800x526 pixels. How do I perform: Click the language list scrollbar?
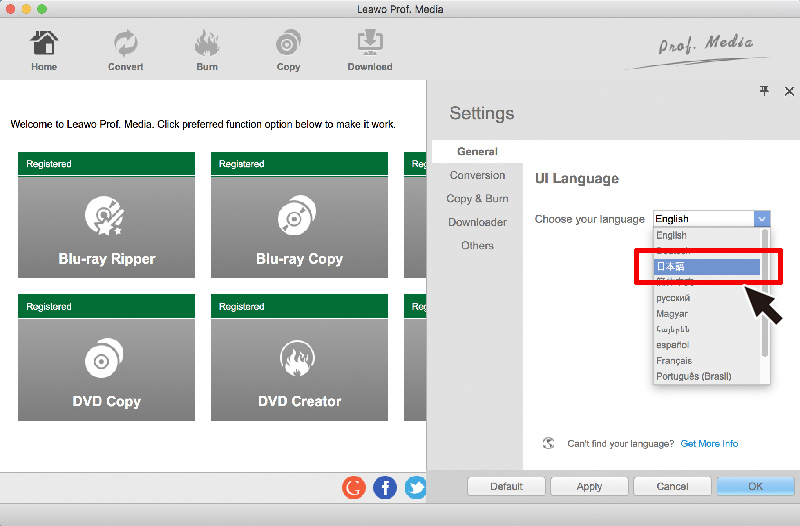(x=764, y=293)
